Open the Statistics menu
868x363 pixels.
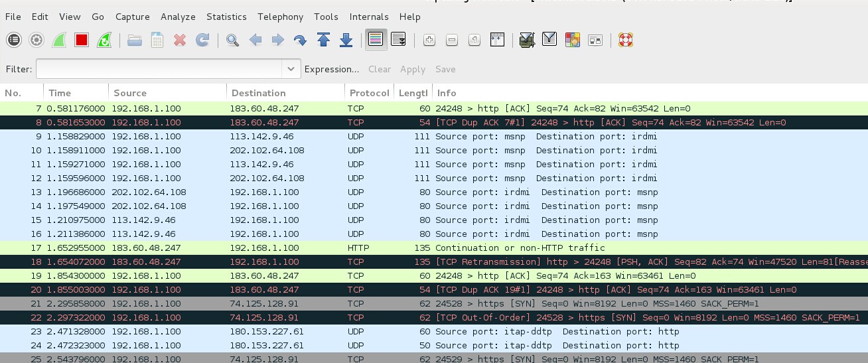226,17
